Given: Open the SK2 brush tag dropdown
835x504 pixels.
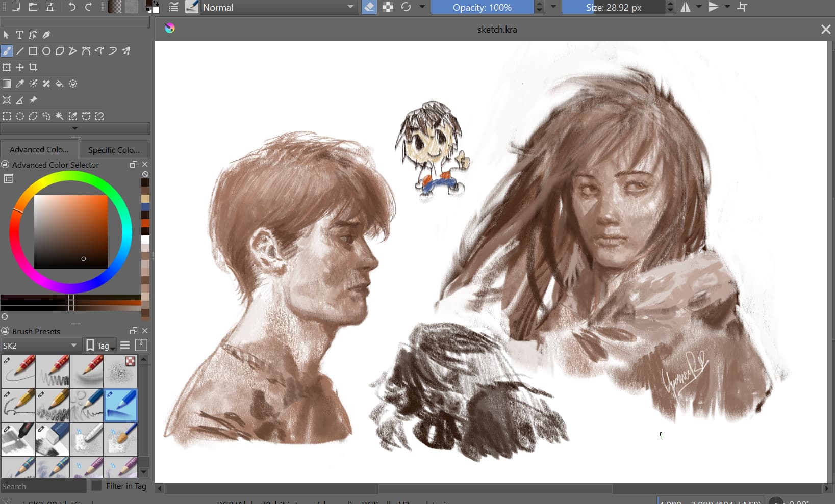Looking at the screenshot, I should pos(41,346).
